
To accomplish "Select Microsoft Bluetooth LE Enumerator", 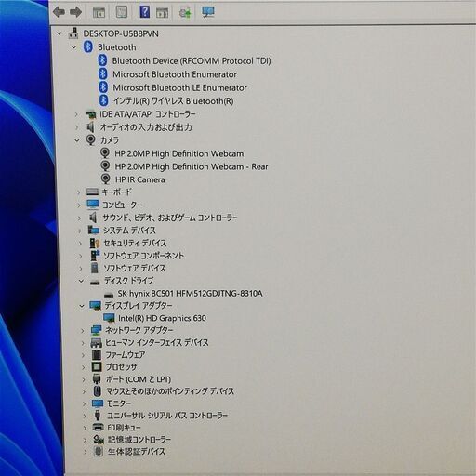I will pos(179,88).
